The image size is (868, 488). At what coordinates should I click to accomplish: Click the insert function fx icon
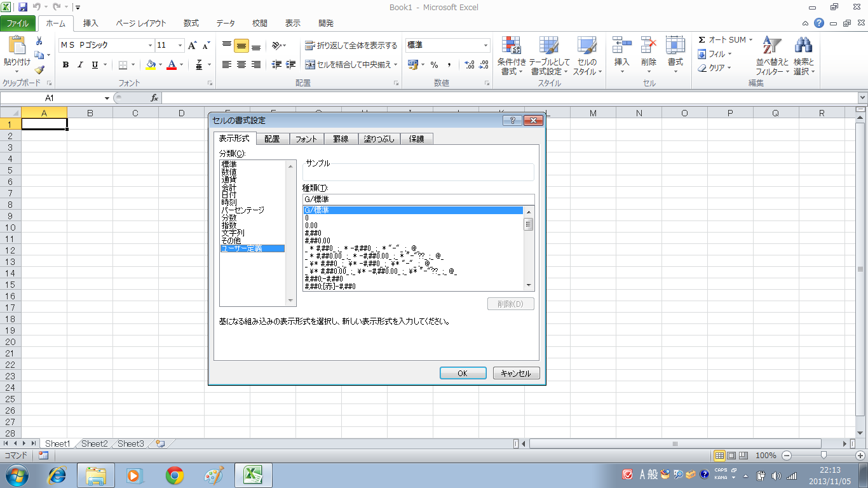[x=154, y=98]
